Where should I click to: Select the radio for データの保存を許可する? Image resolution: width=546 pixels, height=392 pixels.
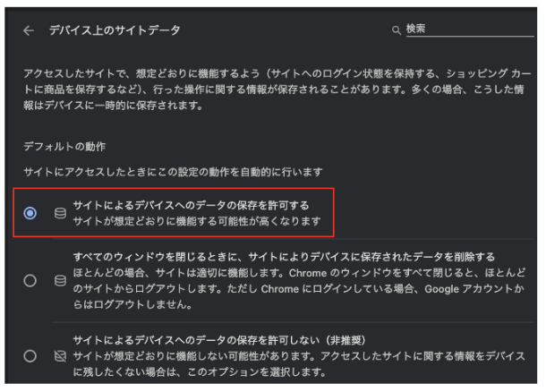tap(30, 213)
